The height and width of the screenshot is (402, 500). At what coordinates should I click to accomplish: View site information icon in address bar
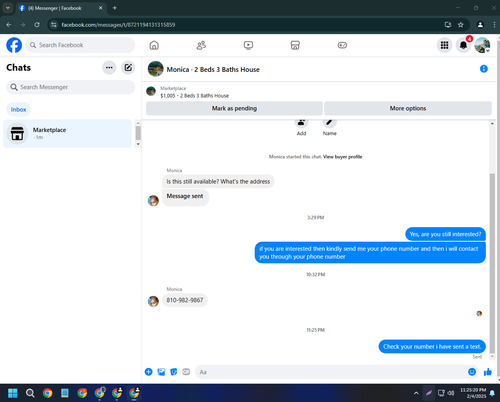pos(54,25)
